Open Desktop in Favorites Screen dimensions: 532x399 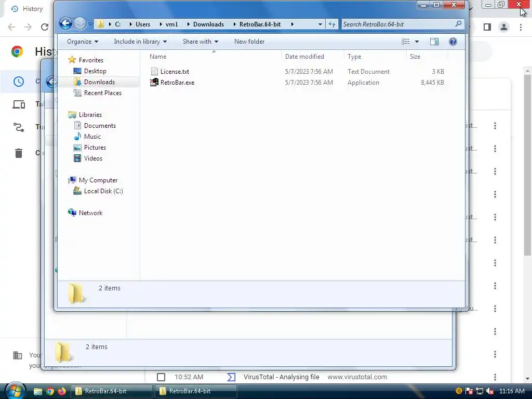point(95,71)
